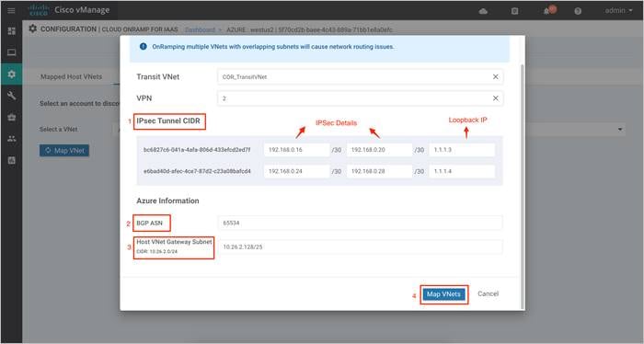The width and height of the screenshot is (644, 344).
Task: Open the Dashboard sidebar icon
Action: pyautogui.click(x=11, y=30)
